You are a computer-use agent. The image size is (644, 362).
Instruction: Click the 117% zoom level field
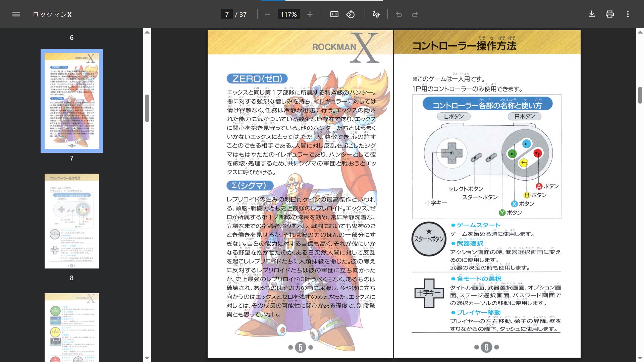point(288,14)
